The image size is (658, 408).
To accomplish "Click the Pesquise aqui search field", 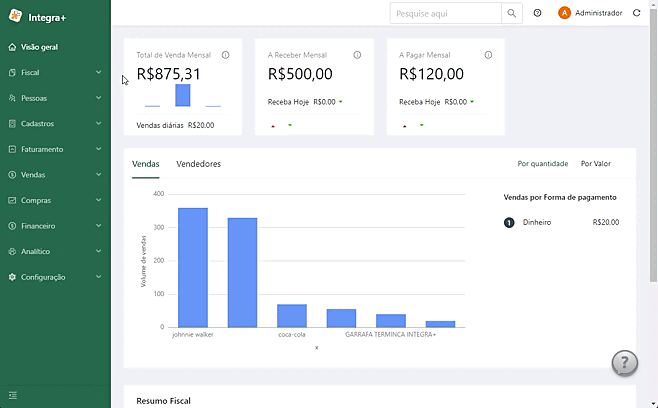I will [446, 13].
